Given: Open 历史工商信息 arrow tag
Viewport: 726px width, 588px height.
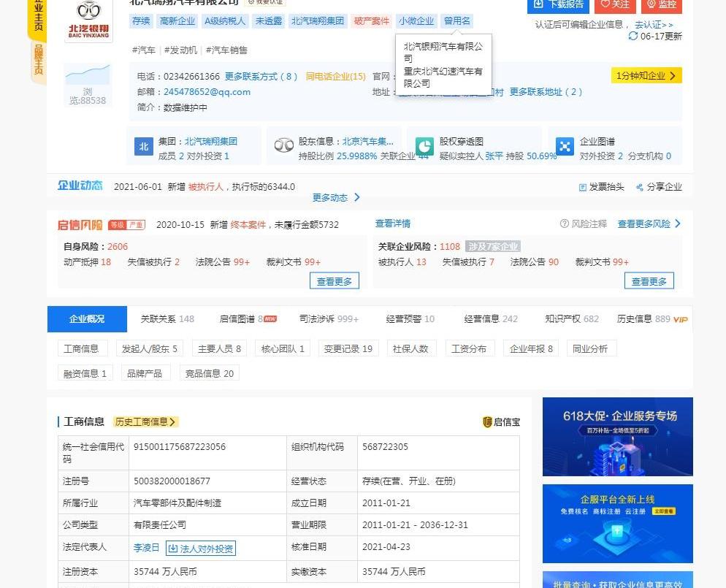Looking at the screenshot, I should tap(145, 421).
